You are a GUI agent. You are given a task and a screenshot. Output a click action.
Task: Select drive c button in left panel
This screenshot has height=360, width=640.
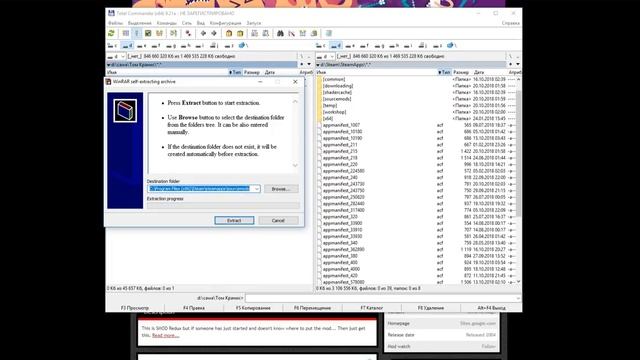coord(113,46)
